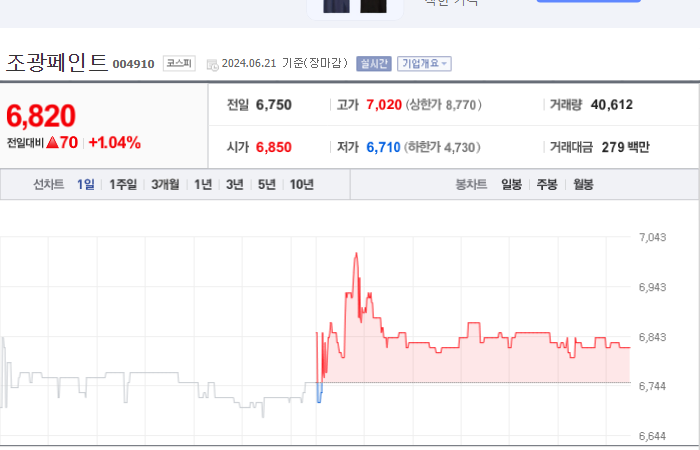The image size is (700, 450).
Task: Click the 전일 value 6,750
Action: (274, 105)
